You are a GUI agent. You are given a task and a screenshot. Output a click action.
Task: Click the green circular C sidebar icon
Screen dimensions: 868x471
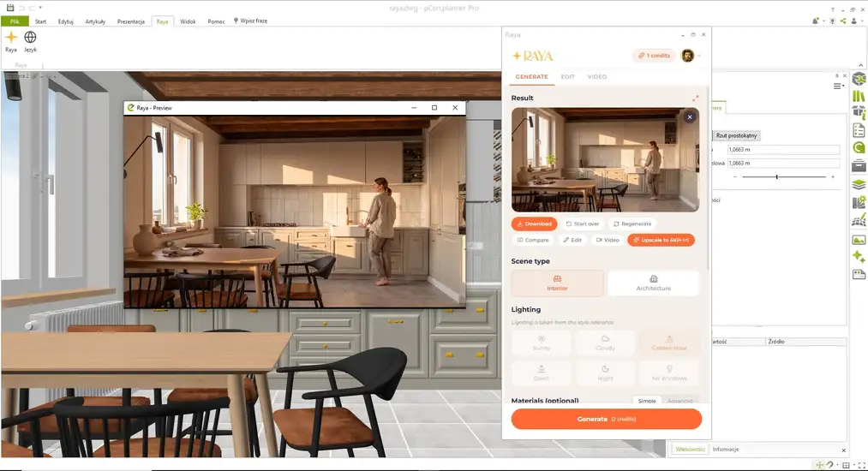coord(859,147)
